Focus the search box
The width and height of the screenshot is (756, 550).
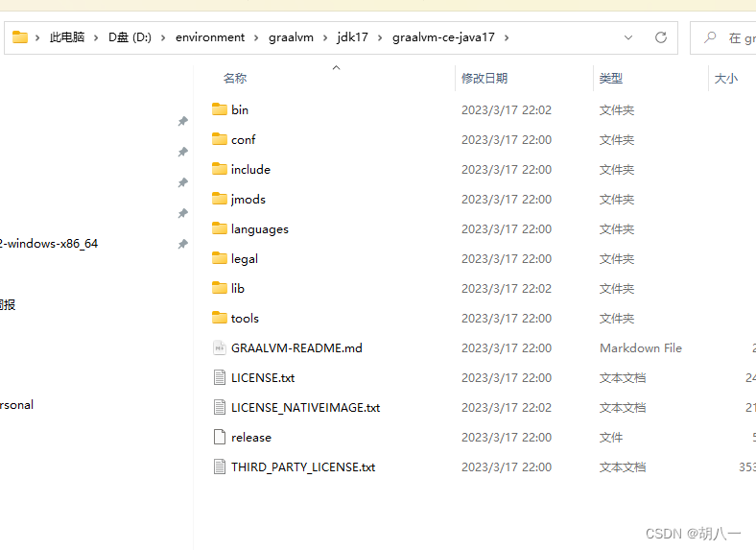pos(723,37)
